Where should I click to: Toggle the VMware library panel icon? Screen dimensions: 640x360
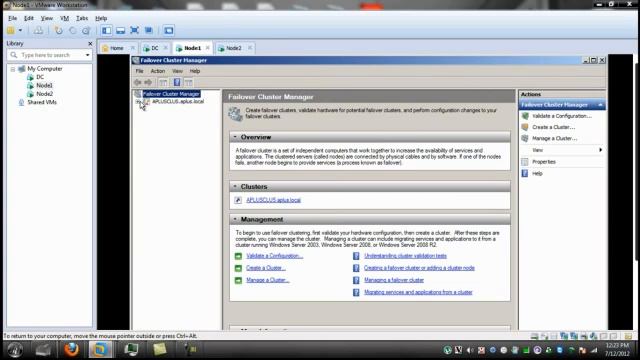(107, 31)
